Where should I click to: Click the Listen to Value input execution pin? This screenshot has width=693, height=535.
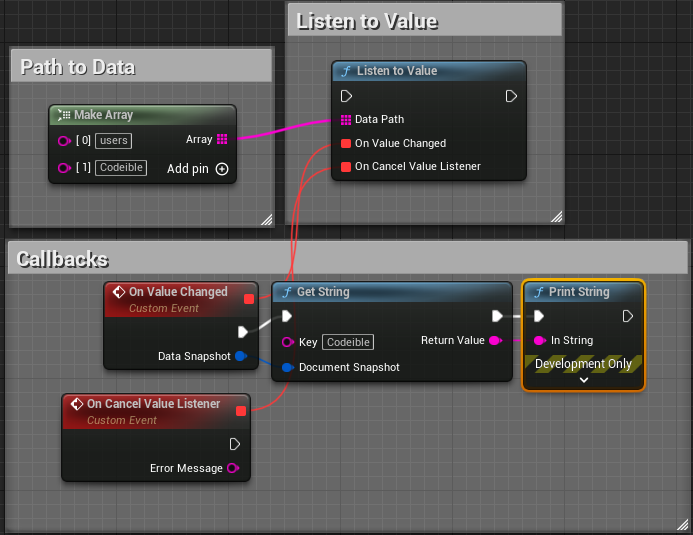[x=346, y=96]
